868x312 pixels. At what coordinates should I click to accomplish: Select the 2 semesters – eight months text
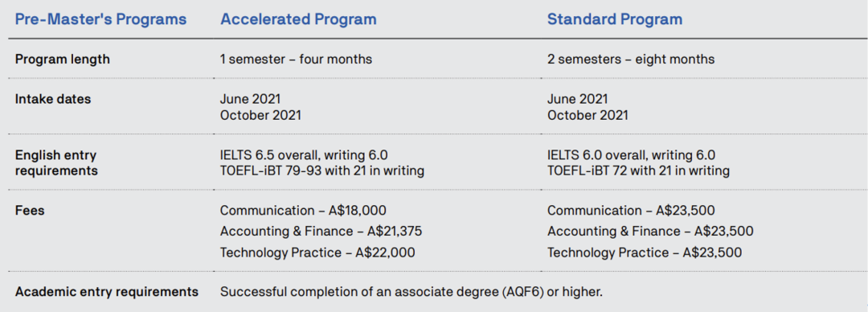coord(631,60)
